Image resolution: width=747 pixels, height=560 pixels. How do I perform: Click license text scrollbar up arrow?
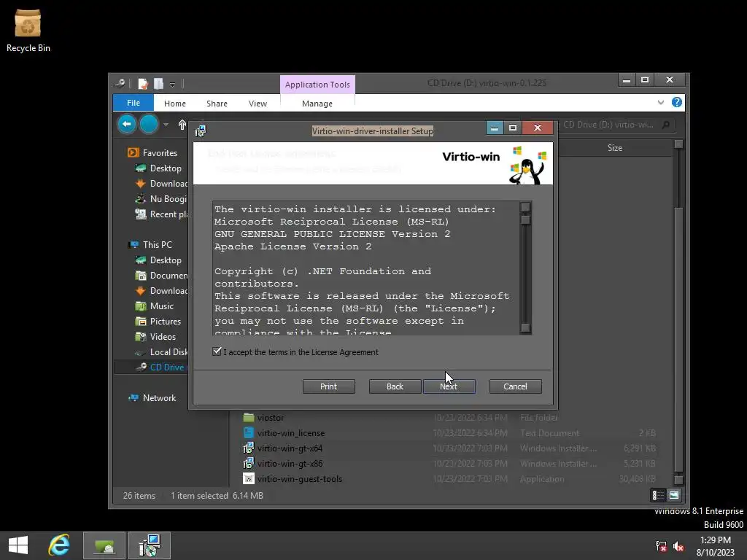525,207
